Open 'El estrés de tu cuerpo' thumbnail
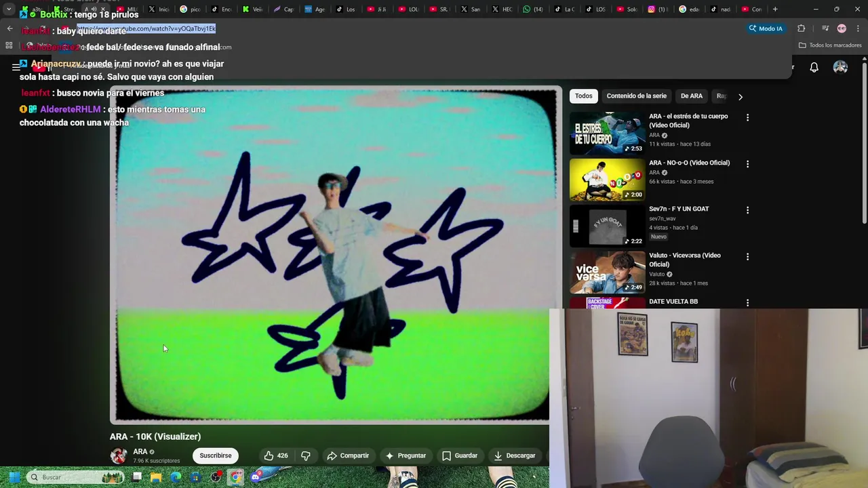Screen dimensions: 868x488 [608, 133]
